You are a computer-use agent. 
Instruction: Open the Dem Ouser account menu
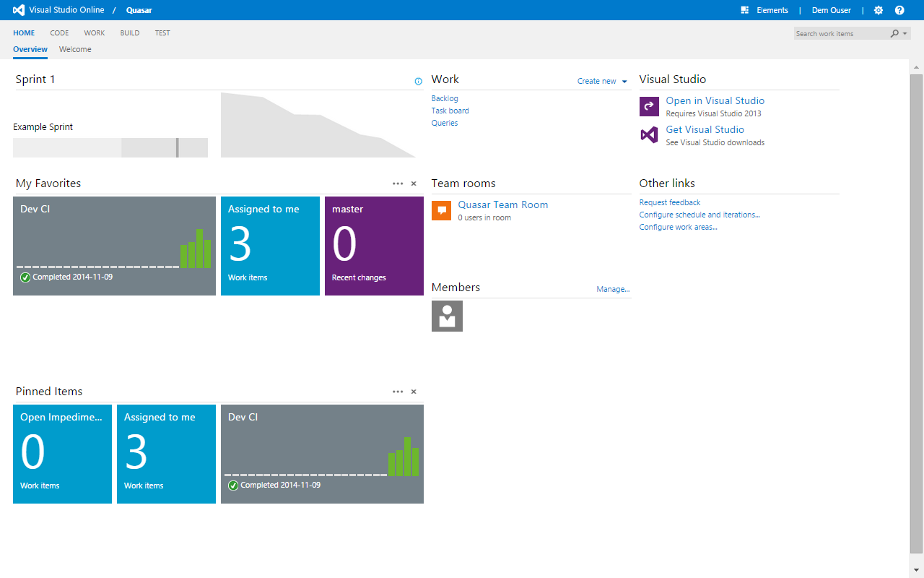(832, 10)
